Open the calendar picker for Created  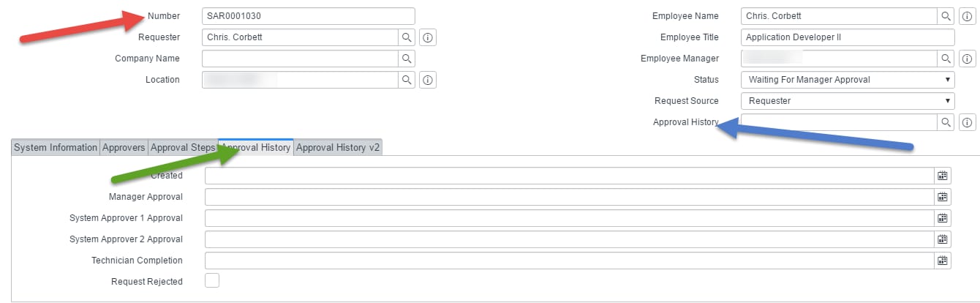[x=943, y=176]
